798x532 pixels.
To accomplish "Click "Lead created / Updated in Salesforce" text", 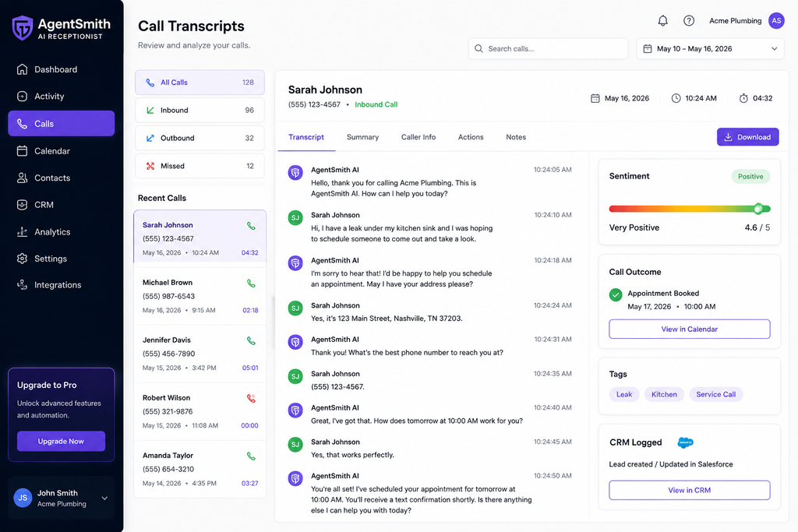I will (x=671, y=464).
